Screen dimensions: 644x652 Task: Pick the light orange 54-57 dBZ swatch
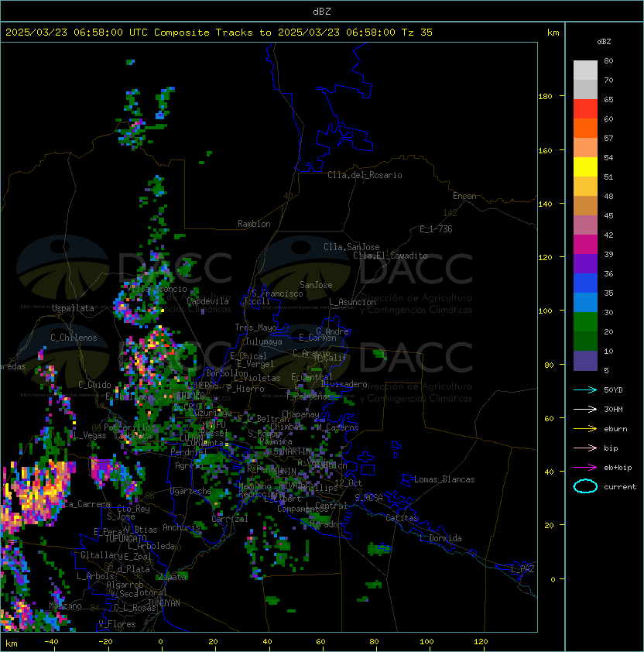(x=585, y=148)
